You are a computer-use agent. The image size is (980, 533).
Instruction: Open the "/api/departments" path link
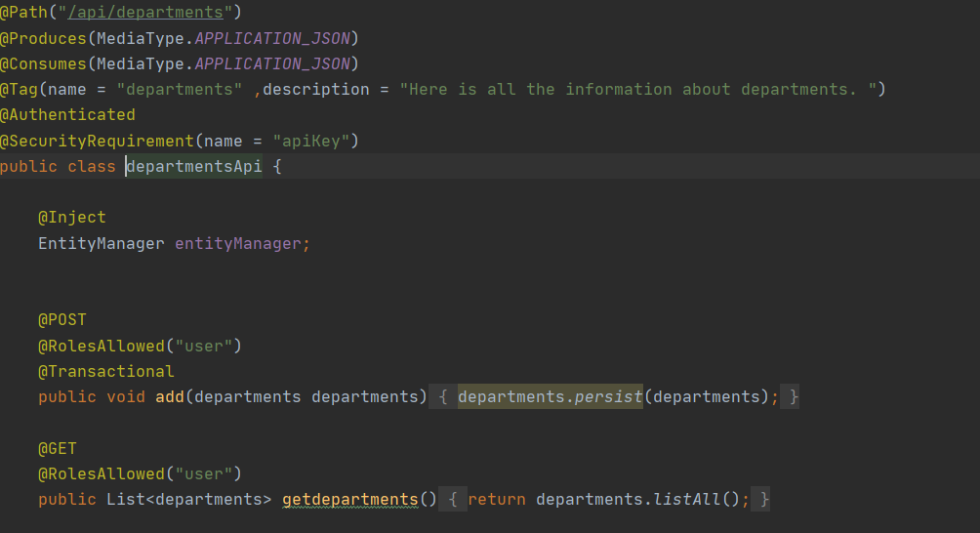click(145, 13)
